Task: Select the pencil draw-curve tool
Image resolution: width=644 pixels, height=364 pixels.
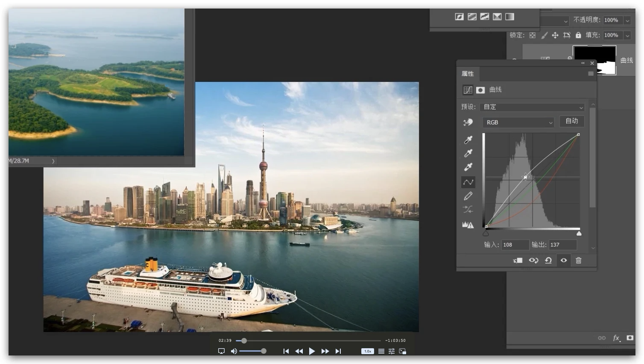Action: [x=468, y=196]
